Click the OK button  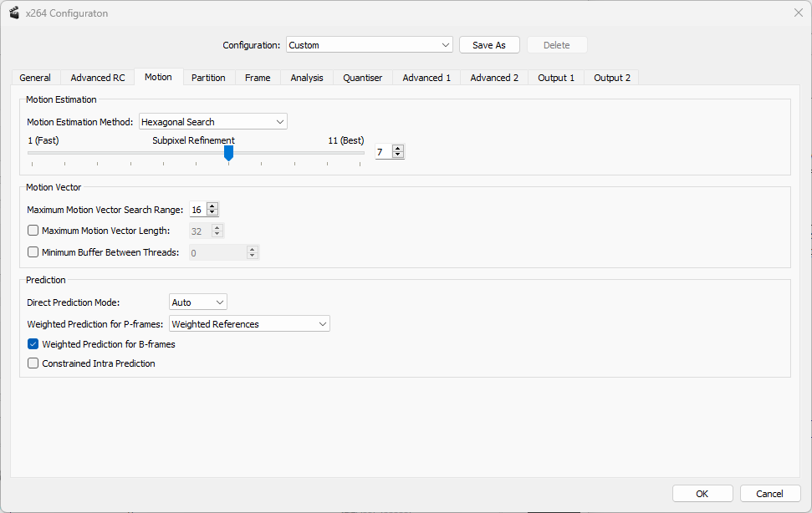click(x=702, y=493)
